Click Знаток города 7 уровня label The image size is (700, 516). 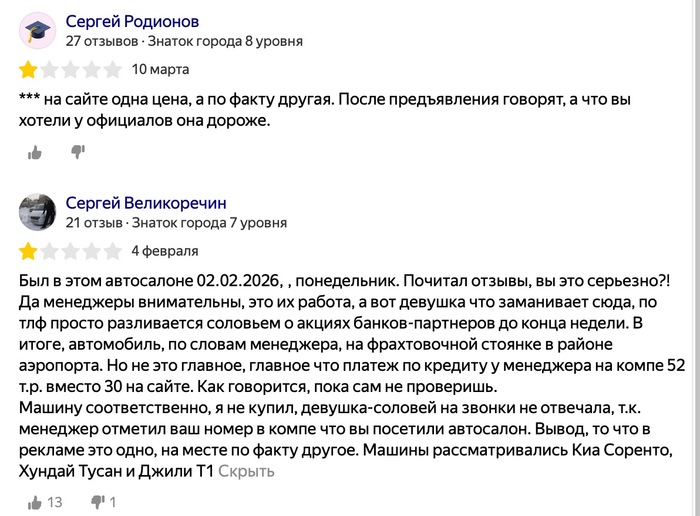pos(209,222)
